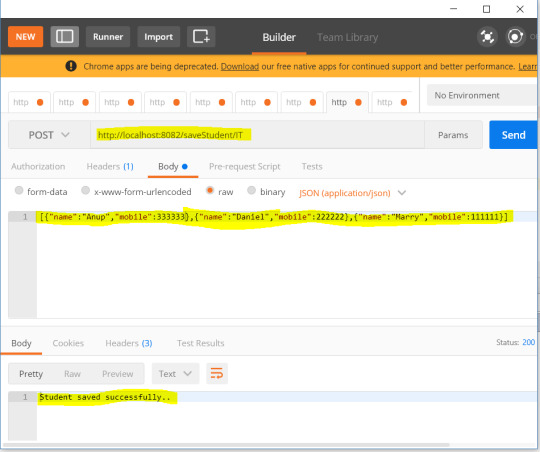The height and width of the screenshot is (452, 540).
Task: Click the deprecation warning exclamation icon
Action: coord(71,66)
